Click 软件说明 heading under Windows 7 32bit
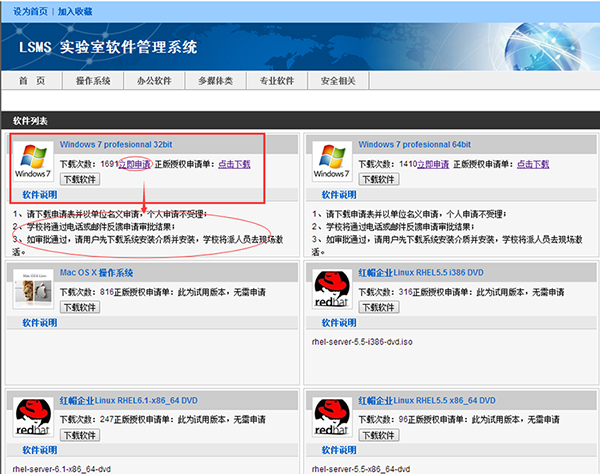 (x=40, y=195)
